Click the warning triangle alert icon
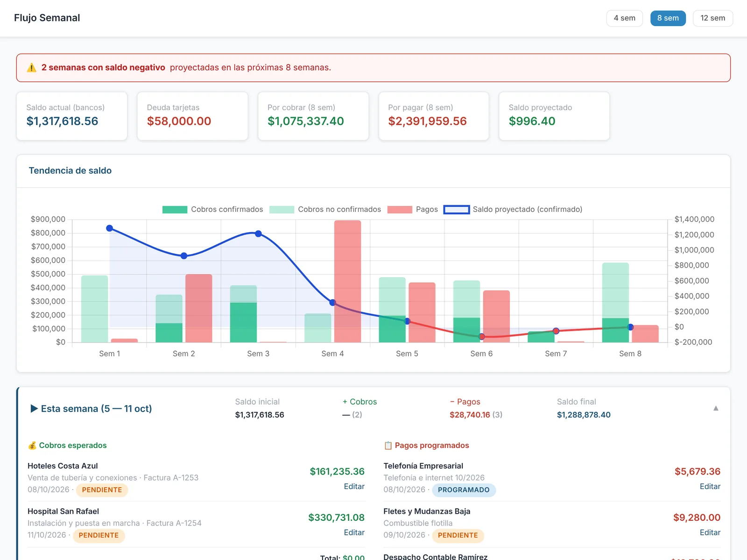The image size is (747, 560). click(x=32, y=68)
